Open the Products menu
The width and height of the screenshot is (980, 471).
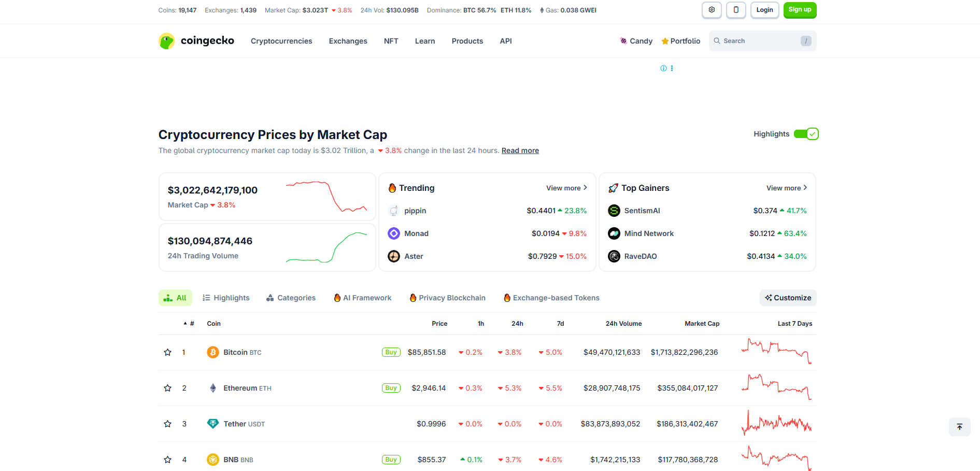[x=467, y=41]
